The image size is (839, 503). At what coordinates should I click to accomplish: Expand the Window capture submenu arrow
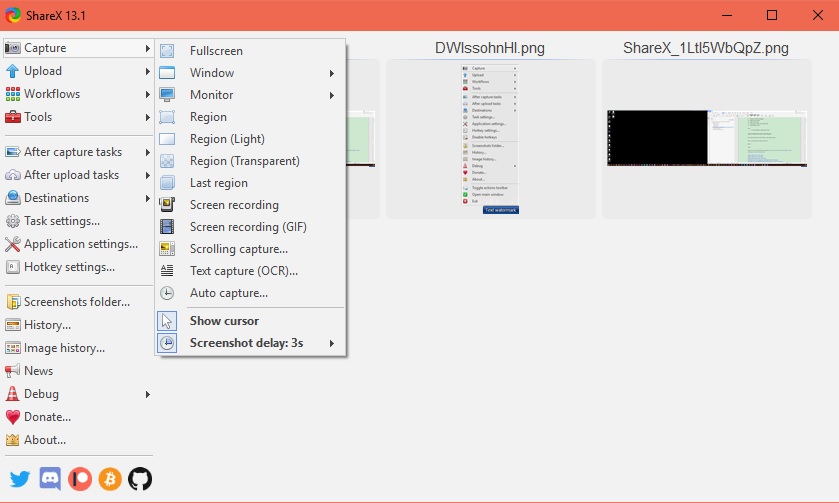click(x=332, y=73)
